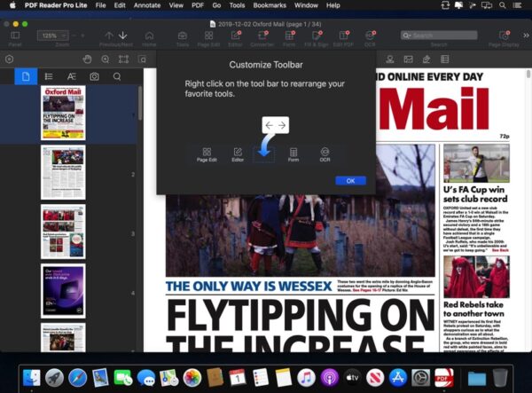Screen dimensions: 532x393
Task: Click the thumbnail panel scrollbar
Action: tap(140, 103)
